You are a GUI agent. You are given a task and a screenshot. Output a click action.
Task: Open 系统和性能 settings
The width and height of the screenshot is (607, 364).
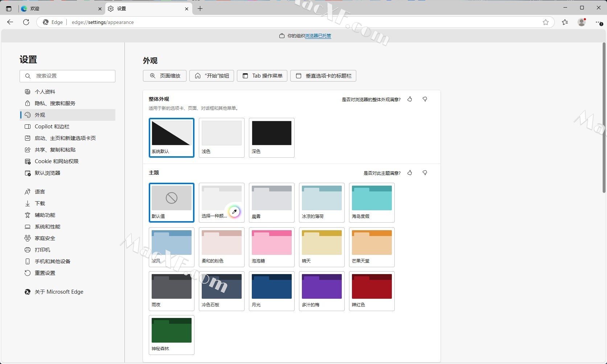coord(67,227)
